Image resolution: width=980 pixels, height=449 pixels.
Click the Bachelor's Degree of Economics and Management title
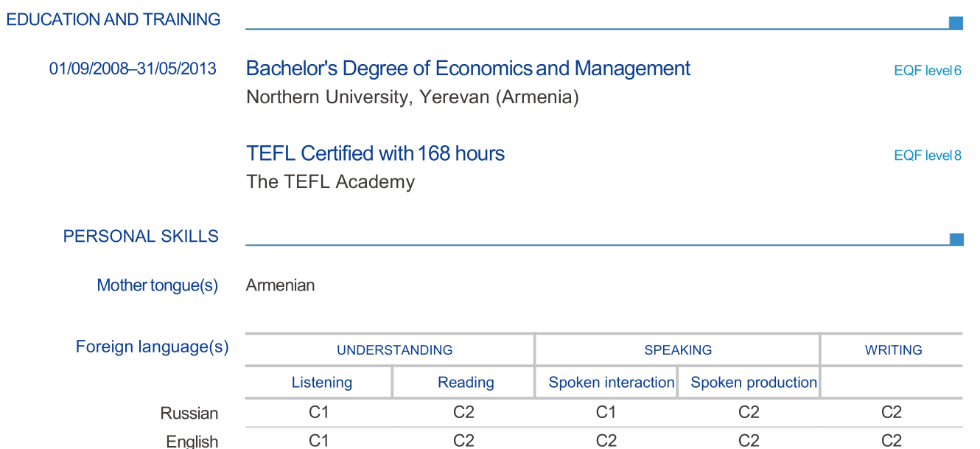tap(468, 69)
